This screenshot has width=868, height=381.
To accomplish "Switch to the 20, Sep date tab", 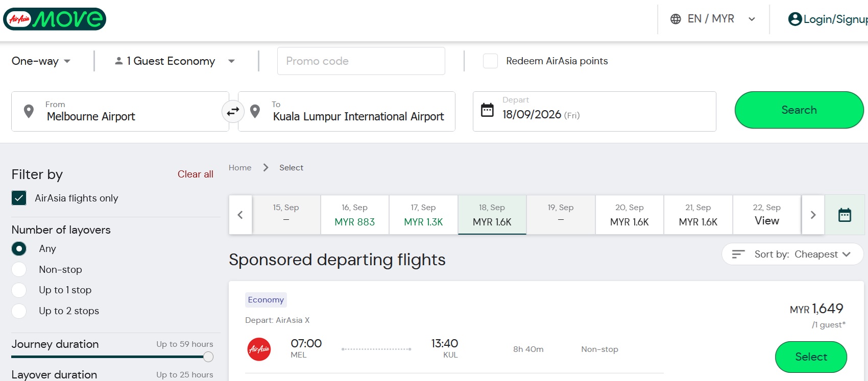I will tap(629, 215).
